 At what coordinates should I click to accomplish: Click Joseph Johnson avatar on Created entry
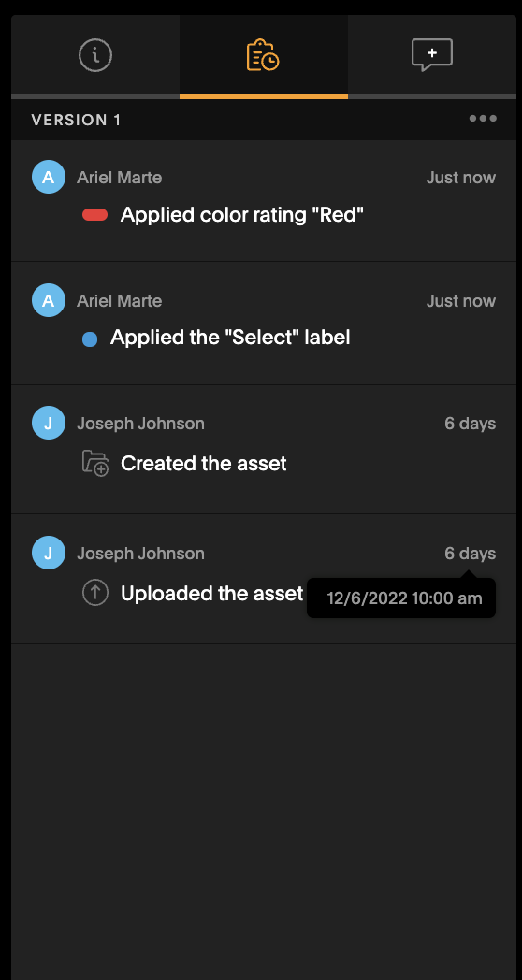tap(49, 423)
